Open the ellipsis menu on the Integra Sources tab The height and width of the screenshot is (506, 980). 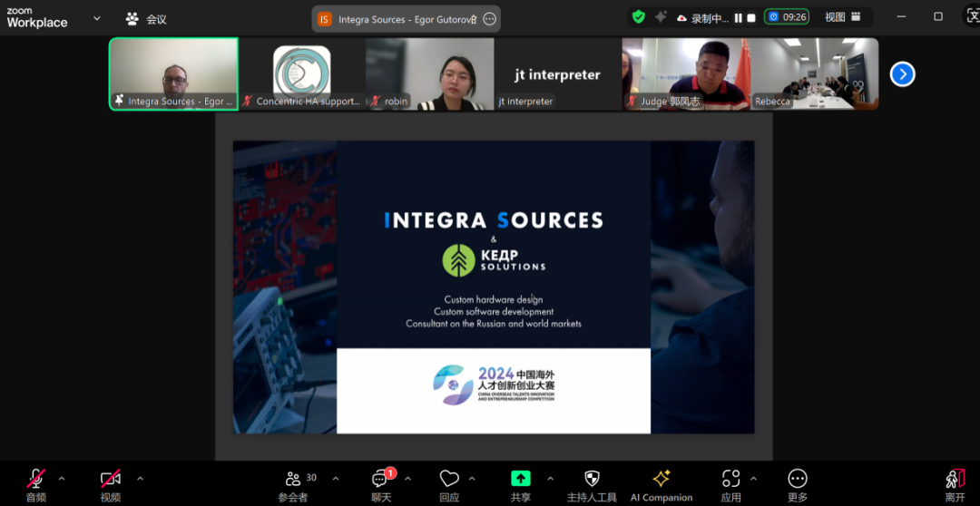489,19
